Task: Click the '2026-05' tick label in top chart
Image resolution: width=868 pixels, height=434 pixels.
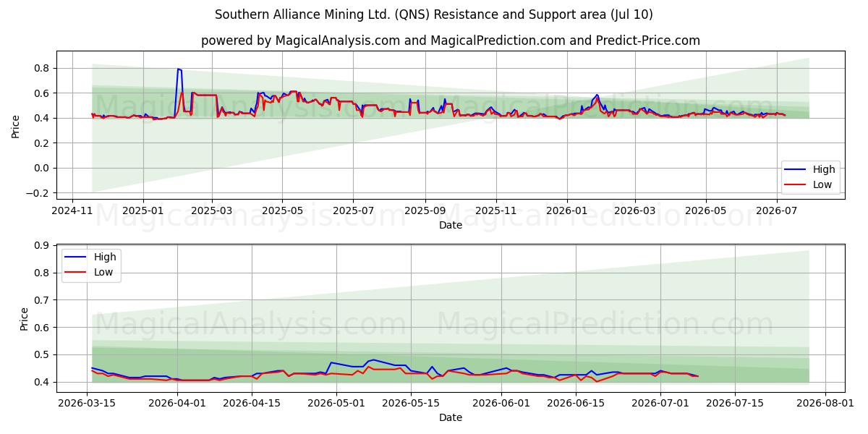Action: (x=706, y=210)
